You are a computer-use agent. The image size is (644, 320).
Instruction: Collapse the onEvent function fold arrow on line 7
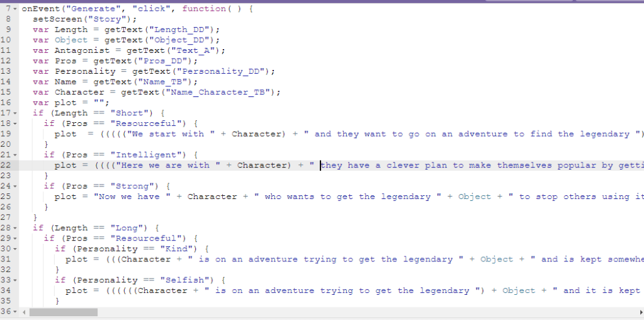pos(15,9)
